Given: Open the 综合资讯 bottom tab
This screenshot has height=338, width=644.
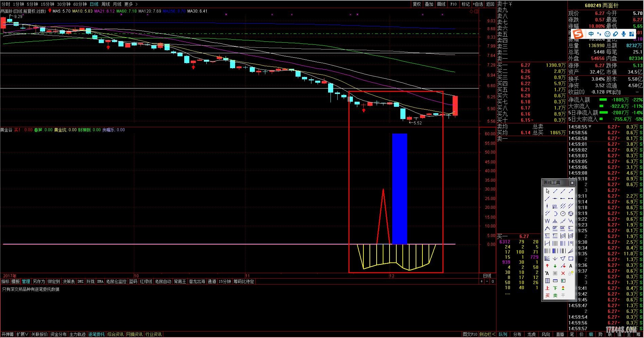Looking at the screenshot, I should [x=115, y=334].
